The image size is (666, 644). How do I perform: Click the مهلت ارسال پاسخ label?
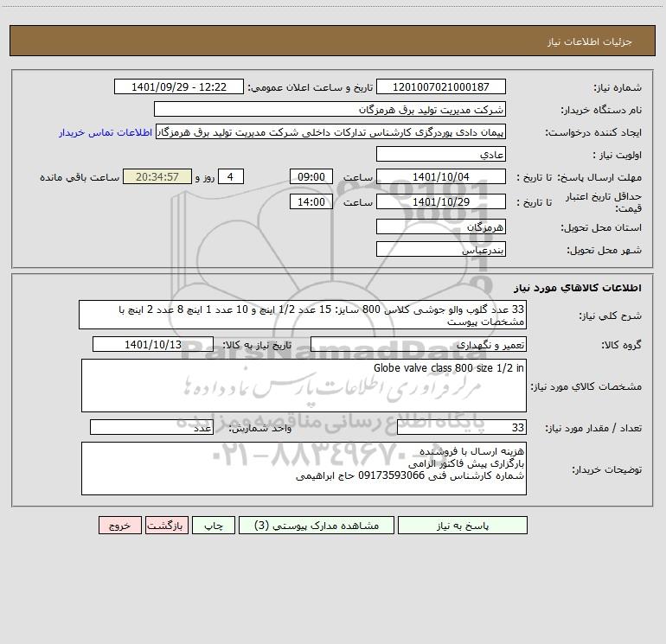(x=599, y=177)
